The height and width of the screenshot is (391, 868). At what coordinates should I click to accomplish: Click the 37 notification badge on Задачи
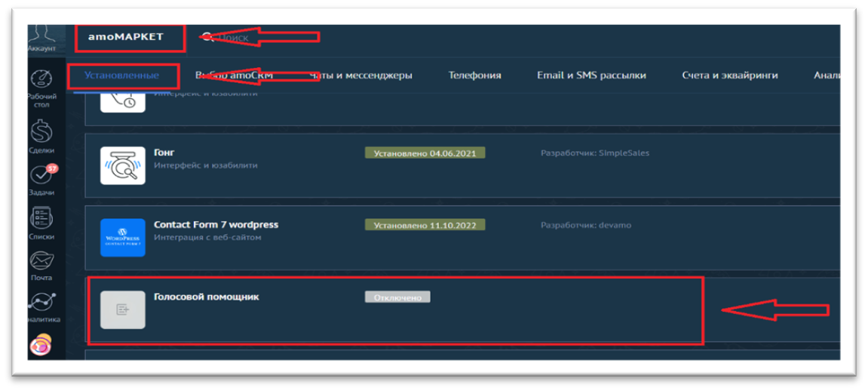click(x=52, y=168)
